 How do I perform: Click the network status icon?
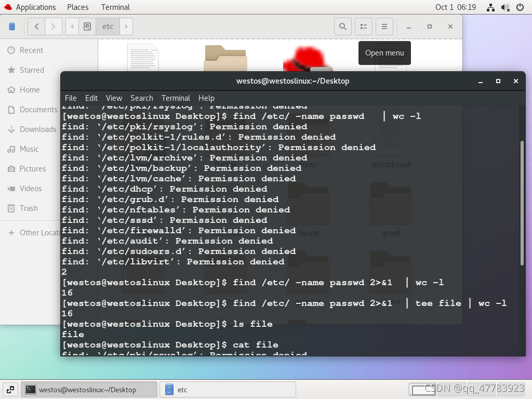coord(490,7)
